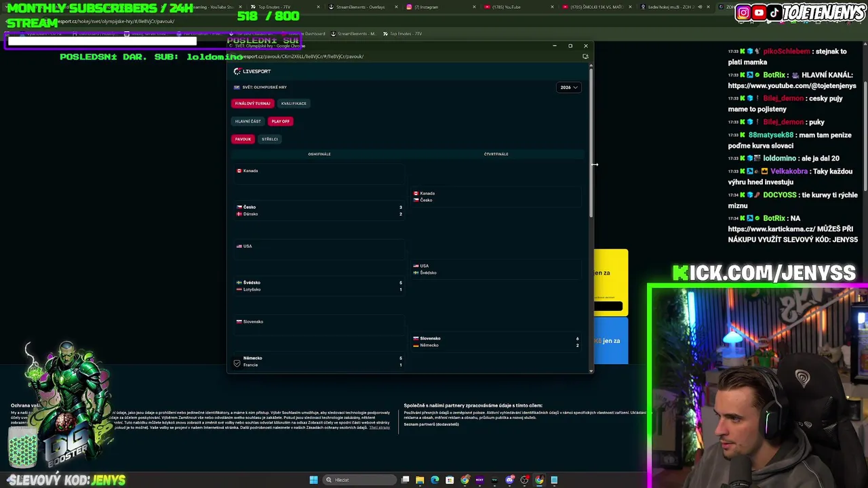Open Seznam partnerů (dodavatelů) link
This screenshot has width=868, height=488.
pos(431,424)
